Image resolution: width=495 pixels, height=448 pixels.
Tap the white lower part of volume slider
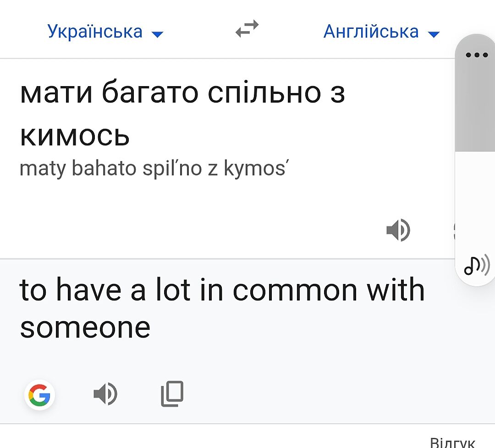476,202
